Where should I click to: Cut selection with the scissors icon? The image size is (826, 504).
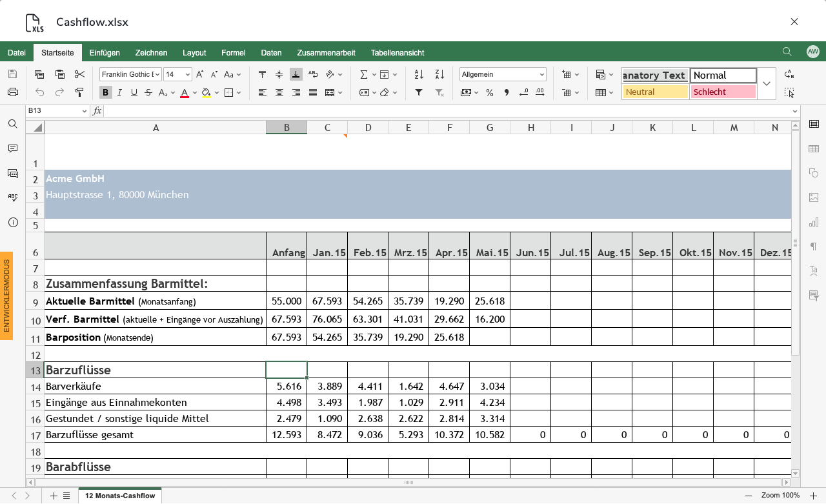[x=79, y=74]
